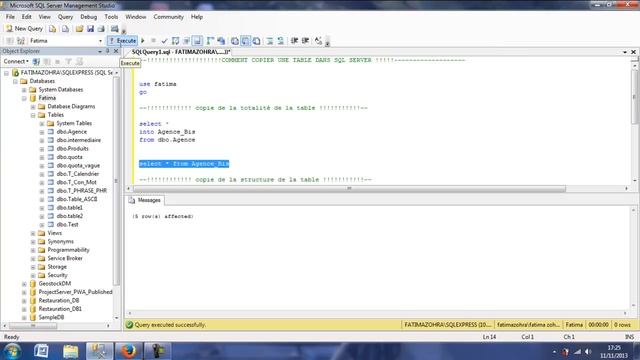Select the SampleDB database
The image size is (640, 360).
[x=51, y=317]
